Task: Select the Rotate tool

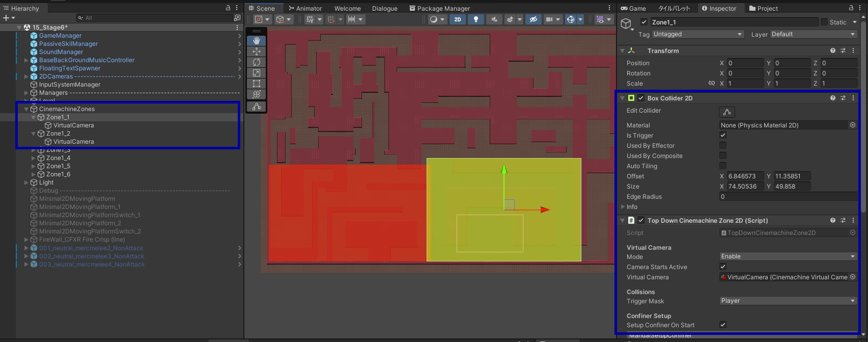Action: pos(256,62)
